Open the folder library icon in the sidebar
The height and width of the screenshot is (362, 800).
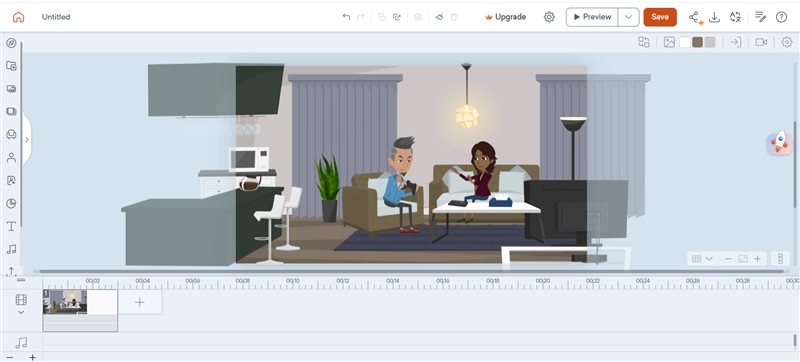(11, 66)
